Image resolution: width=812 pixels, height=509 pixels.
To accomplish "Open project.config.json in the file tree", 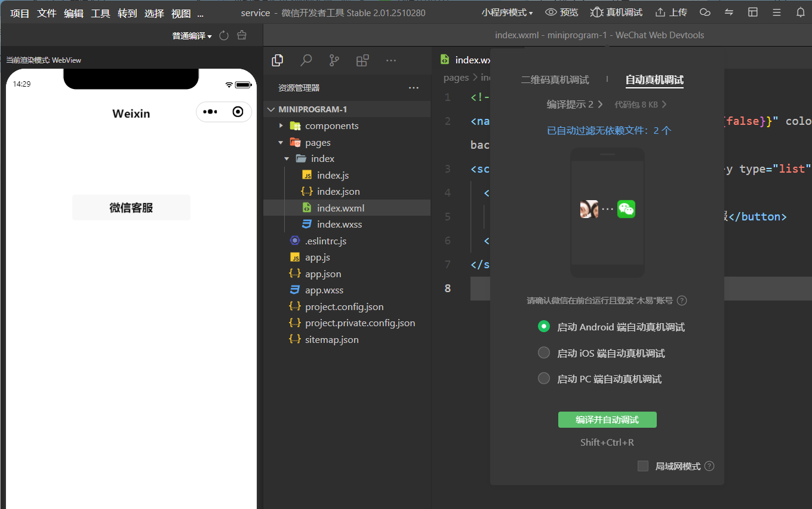I will [x=344, y=306].
